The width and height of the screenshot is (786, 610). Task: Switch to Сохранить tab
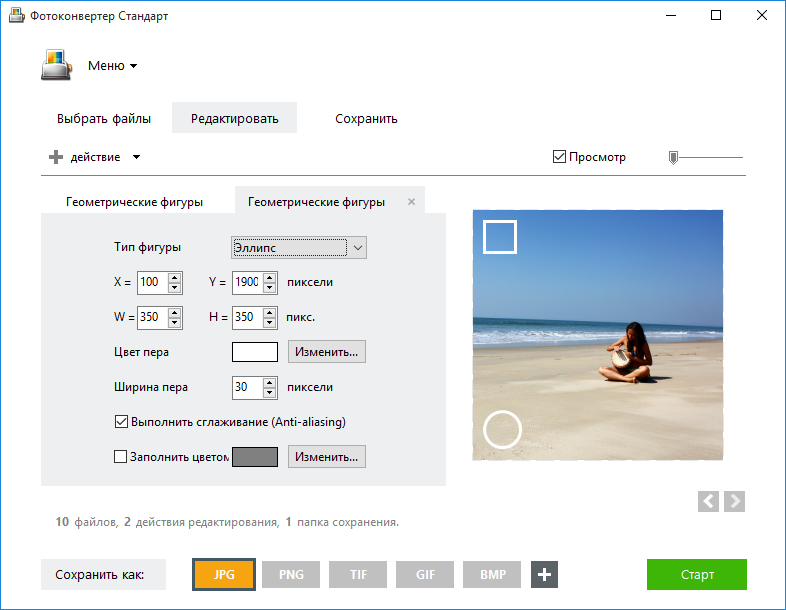pos(366,119)
